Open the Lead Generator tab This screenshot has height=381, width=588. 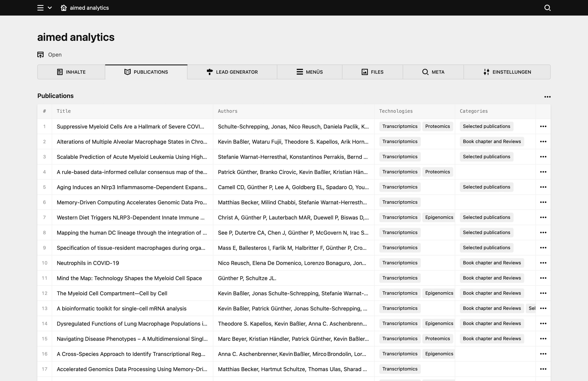tap(232, 72)
